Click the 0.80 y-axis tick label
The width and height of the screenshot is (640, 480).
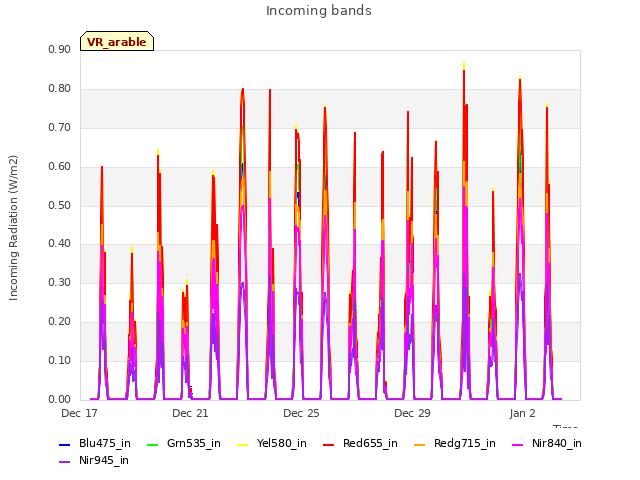[x=60, y=89]
